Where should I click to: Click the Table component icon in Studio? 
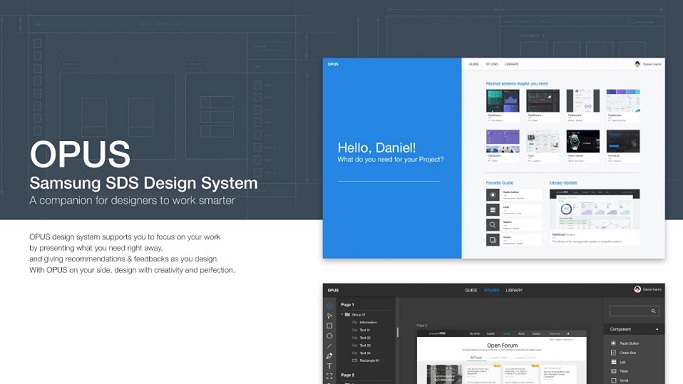[x=613, y=371]
